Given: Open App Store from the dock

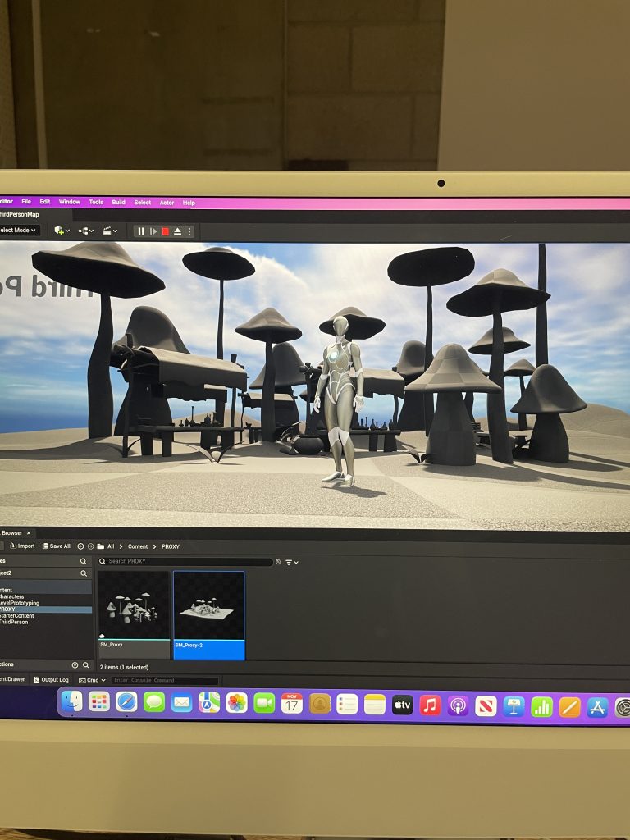Looking at the screenshot, I should click(x=597, y=707).
